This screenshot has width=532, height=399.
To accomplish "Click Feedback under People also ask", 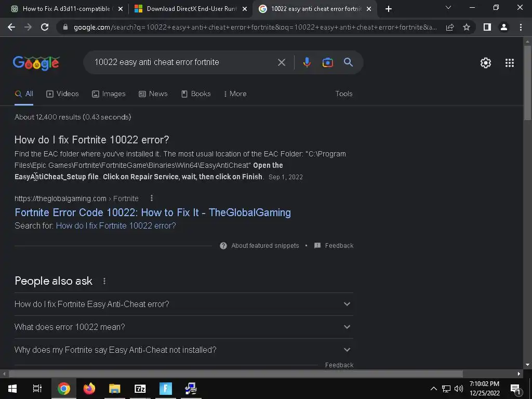I will (339, 365).
